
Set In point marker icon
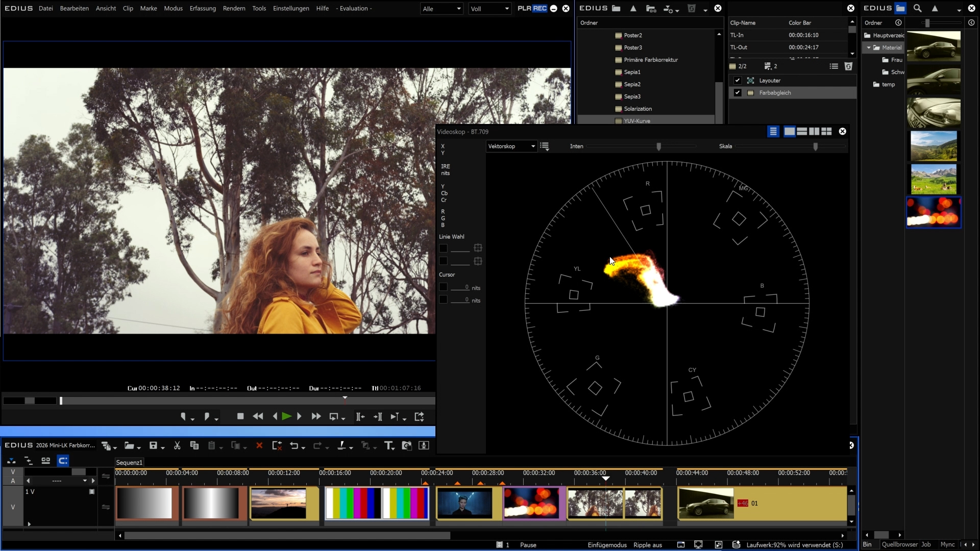(x=184, y=417)
